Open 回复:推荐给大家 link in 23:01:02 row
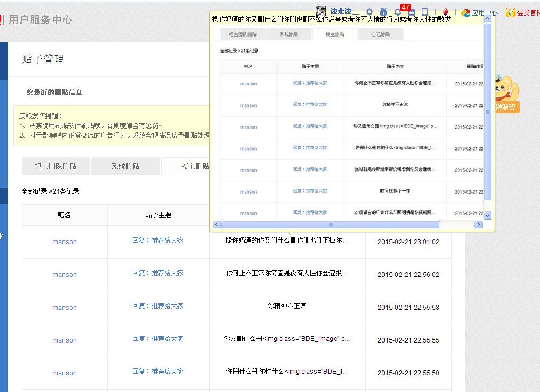Viewport: 540px width, 392px height. [x=158, y=240]
